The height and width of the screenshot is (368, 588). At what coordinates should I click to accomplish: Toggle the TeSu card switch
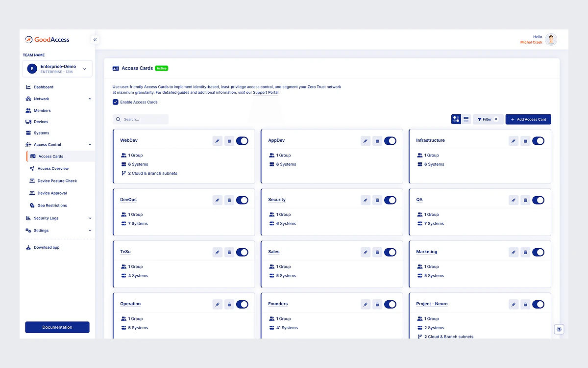[242, 252]
